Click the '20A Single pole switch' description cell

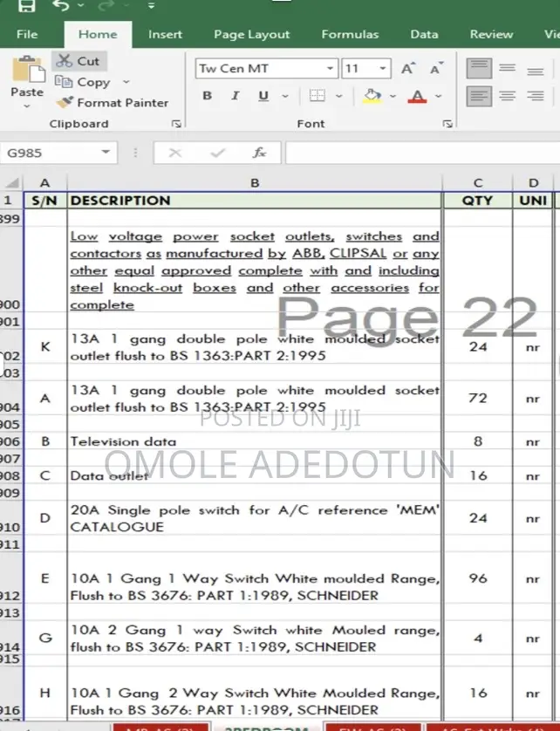(255, 518)
